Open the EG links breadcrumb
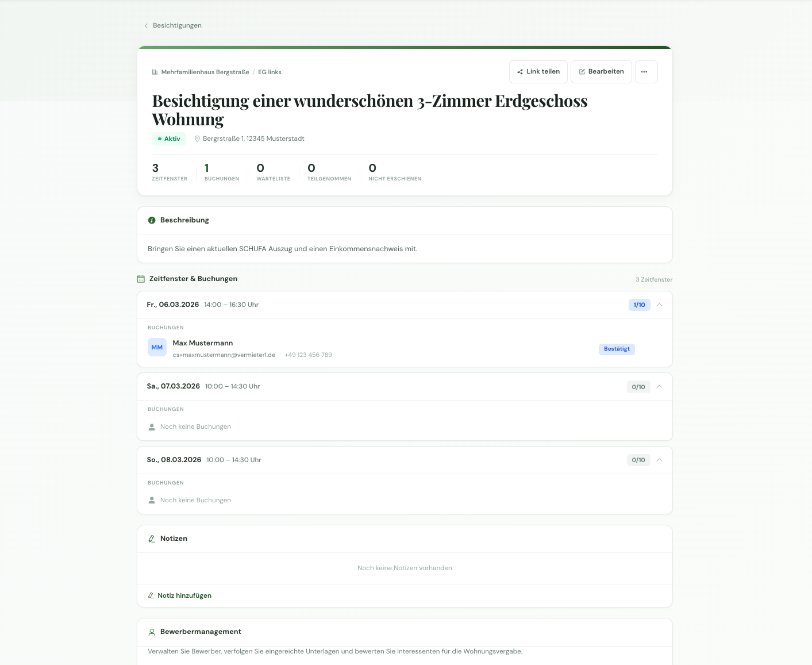Image resolution: width=812 pixels, height=665 pixels. coord(270,72)
